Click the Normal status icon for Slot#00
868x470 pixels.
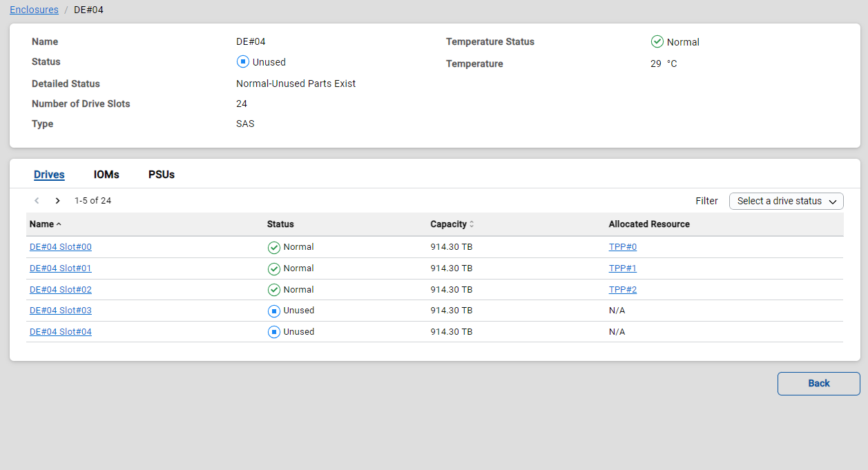(x=273, y=247)
